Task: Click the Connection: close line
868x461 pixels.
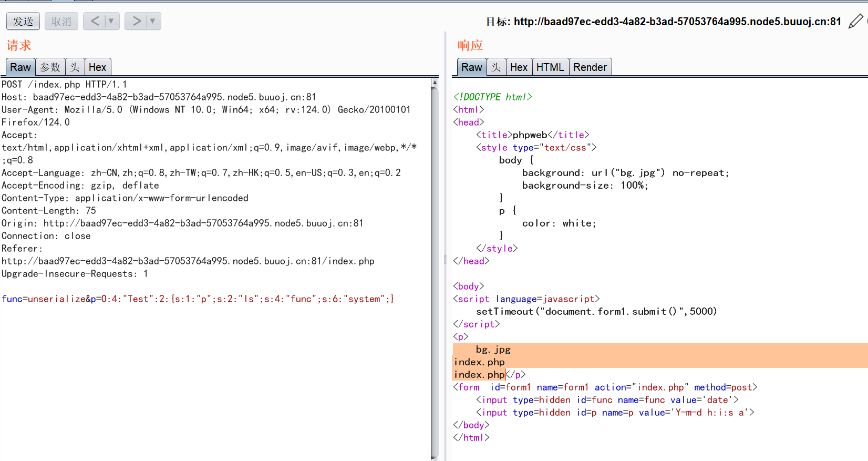Action: [46, 235]
